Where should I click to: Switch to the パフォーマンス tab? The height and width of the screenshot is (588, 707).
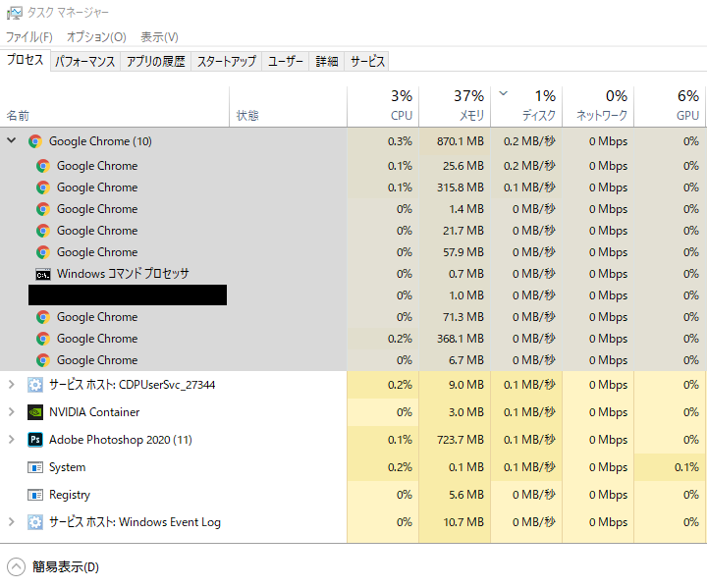pos(85,61)
